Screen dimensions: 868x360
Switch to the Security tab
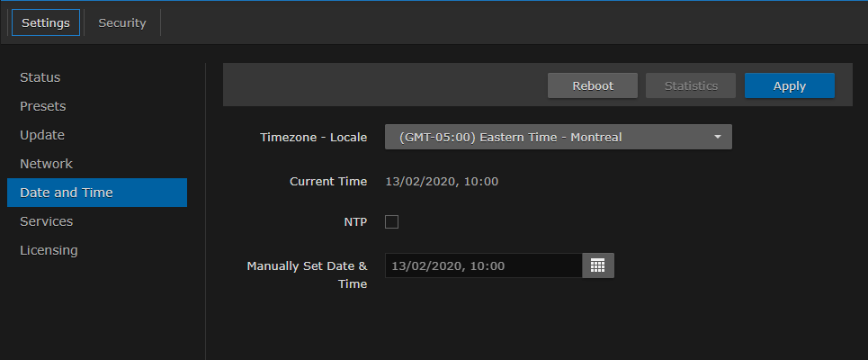click(x=121, y=22)
